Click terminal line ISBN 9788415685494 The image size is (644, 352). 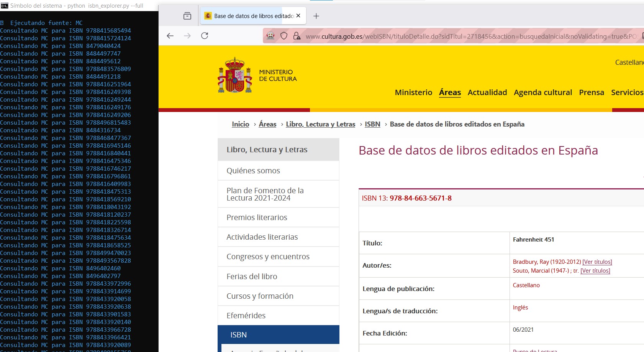point(66,31)
